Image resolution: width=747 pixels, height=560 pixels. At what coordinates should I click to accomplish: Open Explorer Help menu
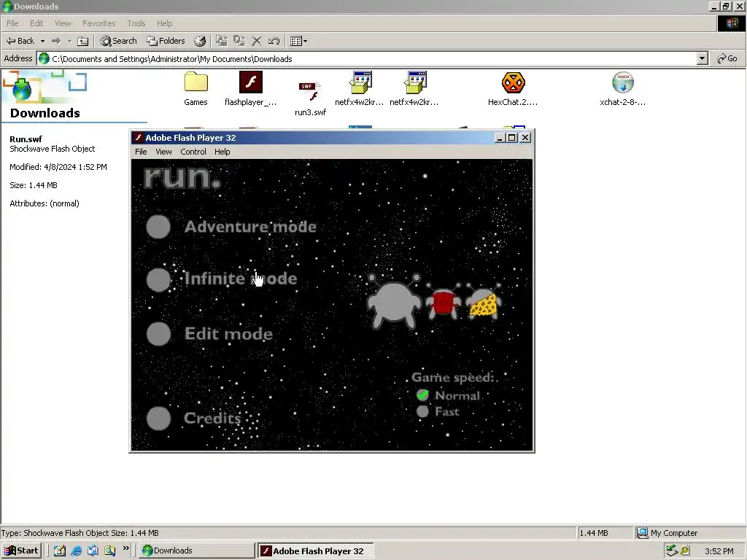coord(164,23)
